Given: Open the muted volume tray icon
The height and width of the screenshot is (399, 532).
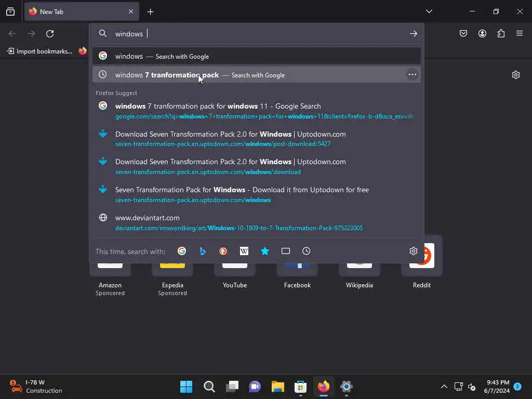Looking at the screenshot, I should [472, 387].
